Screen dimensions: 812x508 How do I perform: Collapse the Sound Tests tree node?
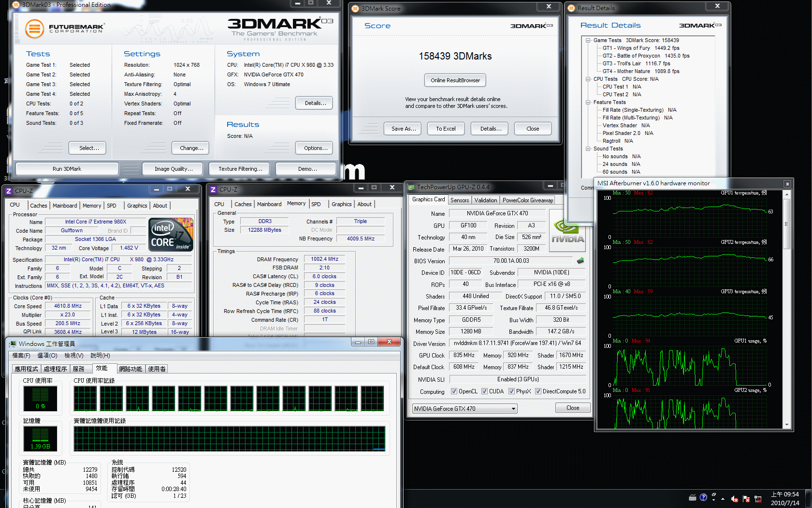[588, 149]
